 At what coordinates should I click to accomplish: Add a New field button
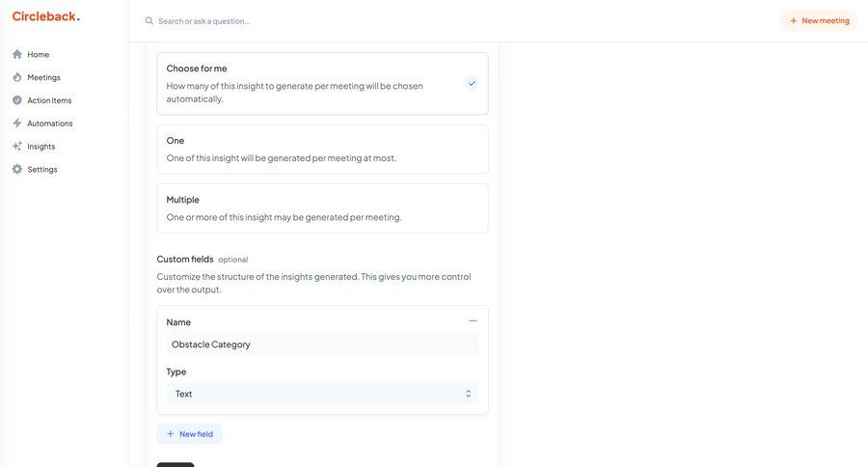[x=189, y=434]
